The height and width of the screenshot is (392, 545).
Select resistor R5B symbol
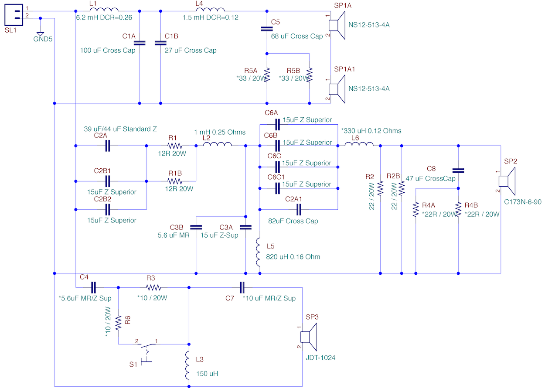pyautogui.click(x=310, y=75)
